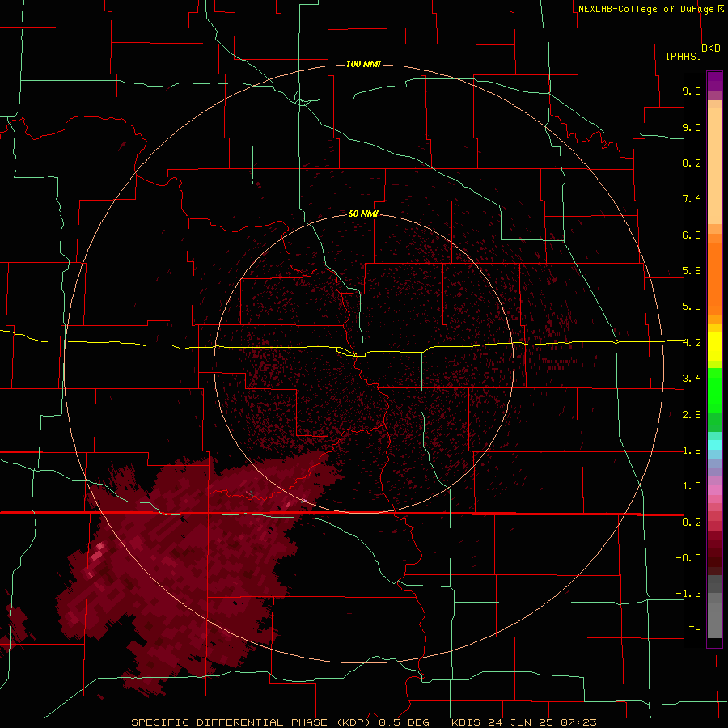Select the 1.0 scale label
Screen dimensions: 728x728
point(692,486)
